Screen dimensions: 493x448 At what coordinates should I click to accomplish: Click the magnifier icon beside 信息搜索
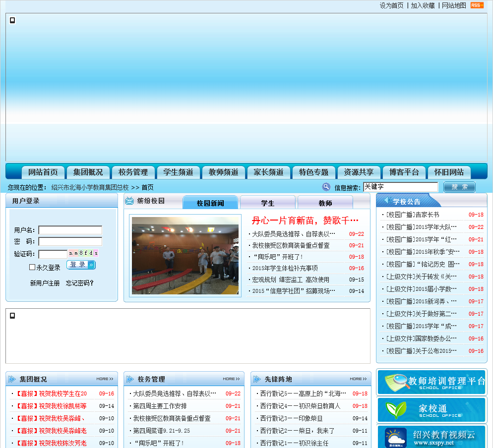point(326,187)
